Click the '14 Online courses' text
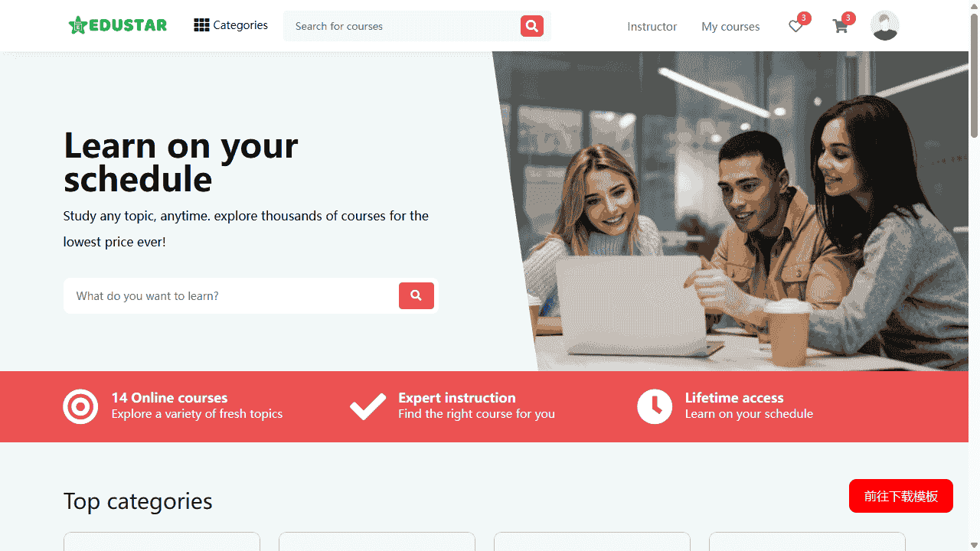Image resolution: width=980 pixels, height=551 pixels. click(x=170, y=398)
